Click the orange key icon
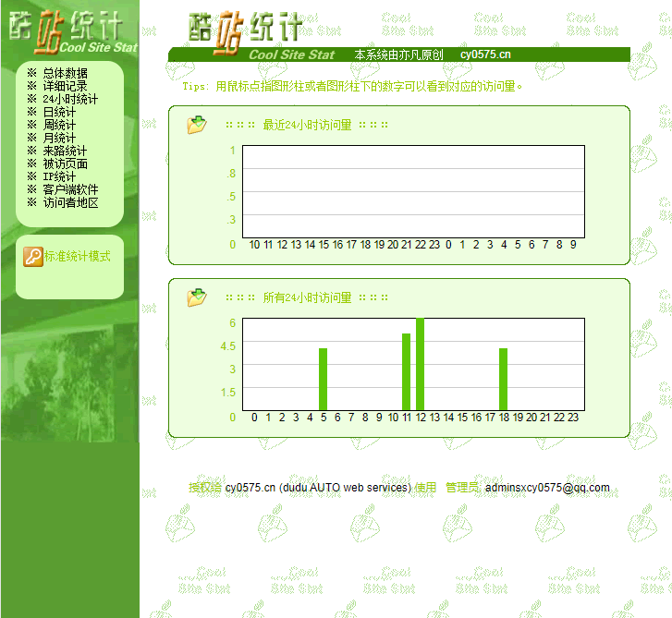This screenshot has height=618, width=672. pos(33,257)
